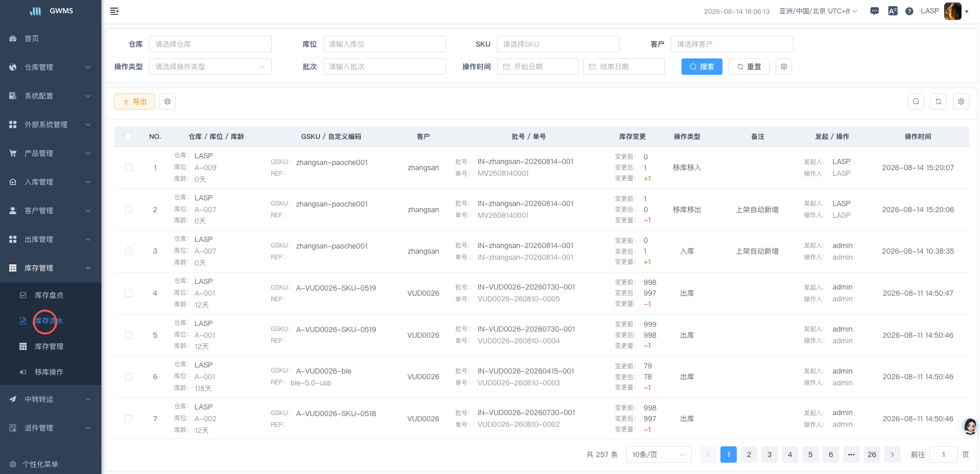This screenshot has width=980, height=474.
Task: Open the 库存流水 menu item
Action: click(x=51, y=321)
